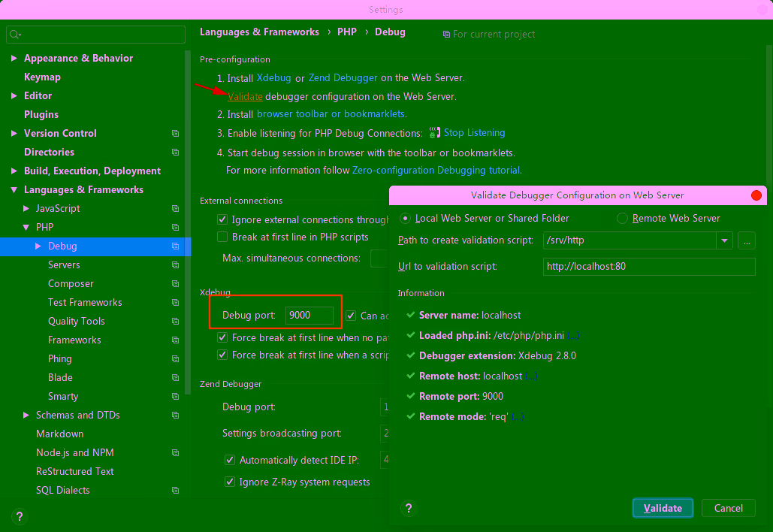Expand the JavaScript node arrow
This screenshot has height=532, width=773.
(26, 209)
